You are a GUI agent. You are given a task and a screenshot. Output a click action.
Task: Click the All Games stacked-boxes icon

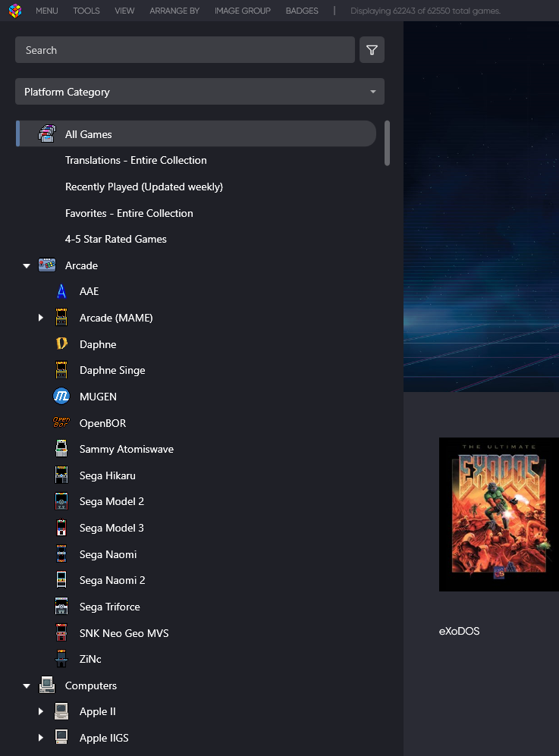pyautogui.click(x=47, y=134)
